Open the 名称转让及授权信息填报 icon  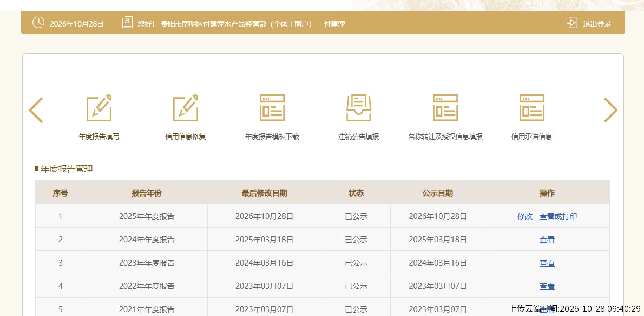click(x=445, y=108)
